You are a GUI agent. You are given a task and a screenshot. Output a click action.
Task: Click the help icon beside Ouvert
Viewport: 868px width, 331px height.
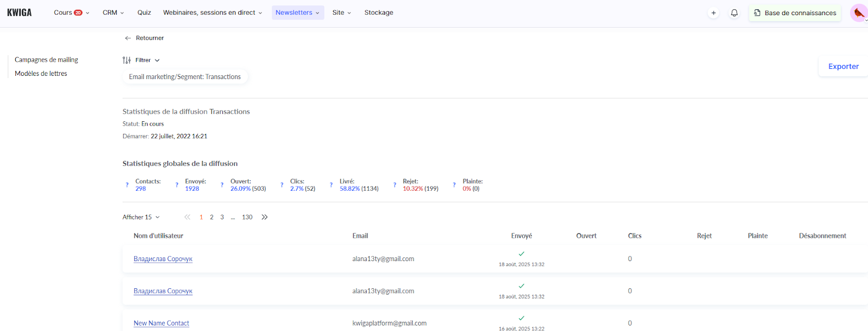[222, 185]
